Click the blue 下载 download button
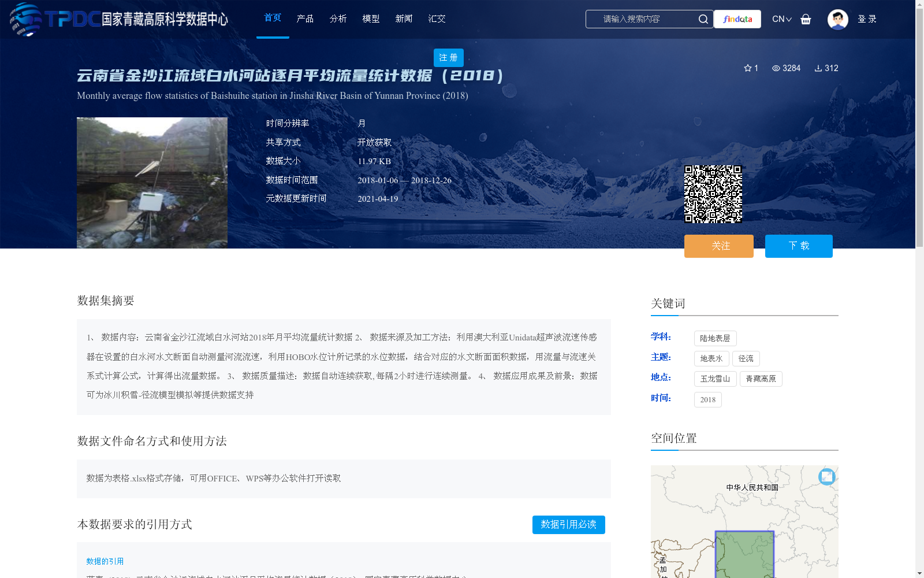This screenshot has width=924, height=578. [799, 246]
